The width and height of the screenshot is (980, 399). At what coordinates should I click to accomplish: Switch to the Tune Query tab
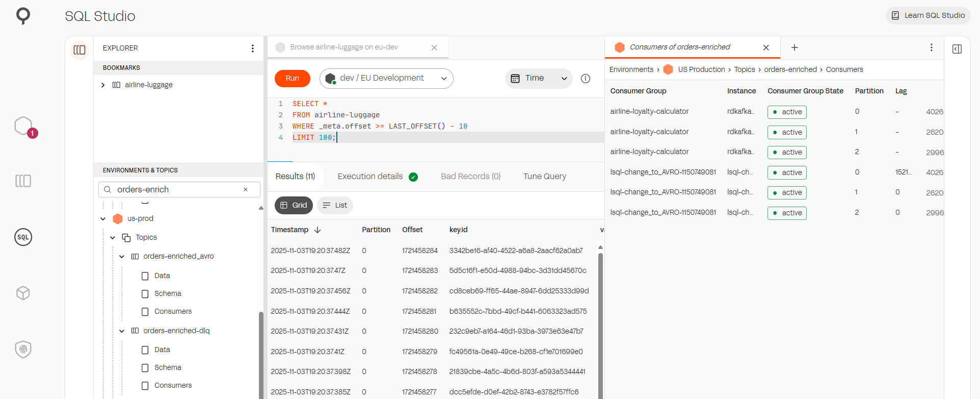[544, 177]
